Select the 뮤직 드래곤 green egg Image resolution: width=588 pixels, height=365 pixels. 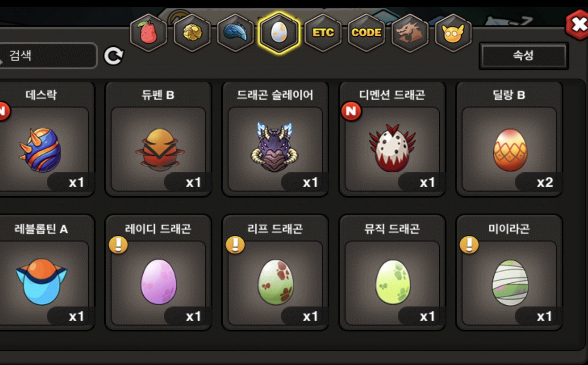coord(392,273)
